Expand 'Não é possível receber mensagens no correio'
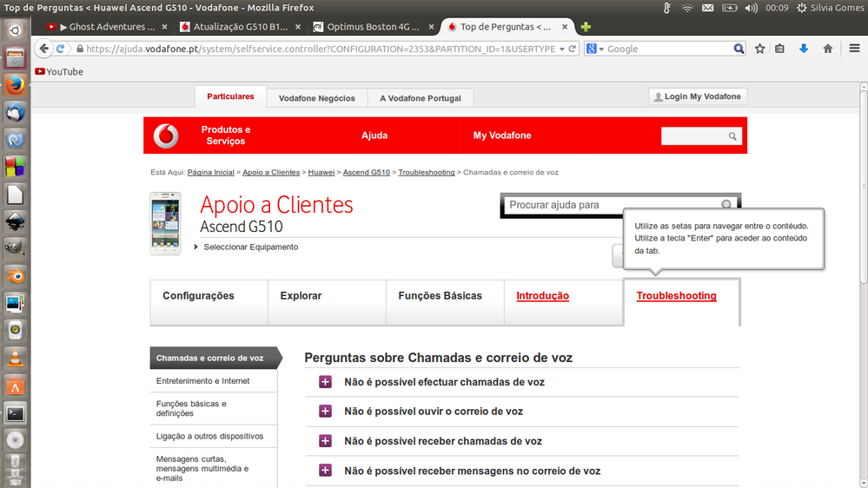868x488 pixels. tap(325, 471)
